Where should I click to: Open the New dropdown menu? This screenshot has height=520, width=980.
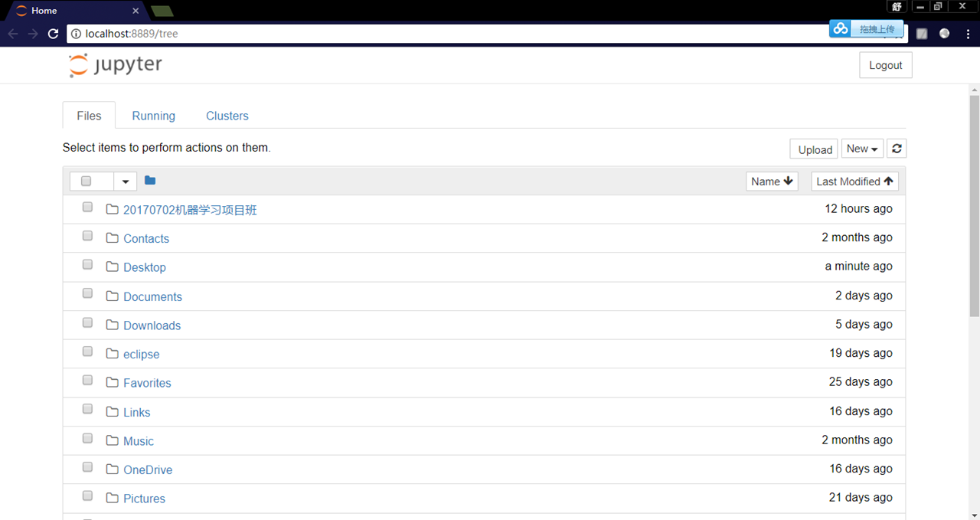[x=862, y=149]
